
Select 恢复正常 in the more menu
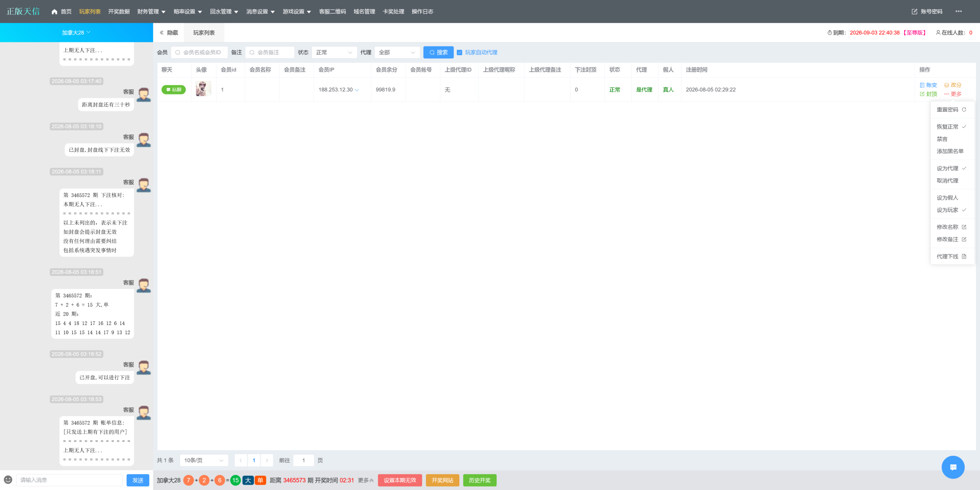pyautogui.click(x=952, y=126)
